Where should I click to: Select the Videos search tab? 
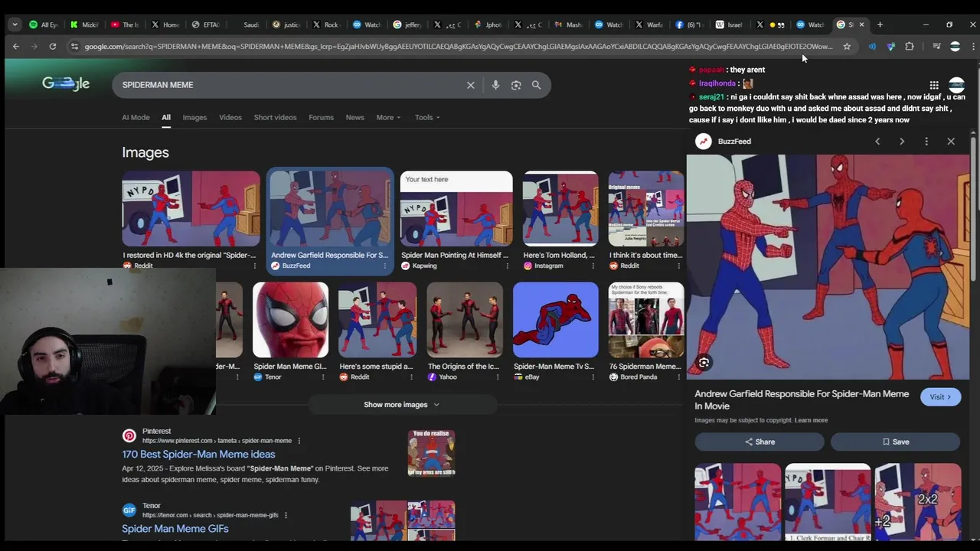coord(230,117)
